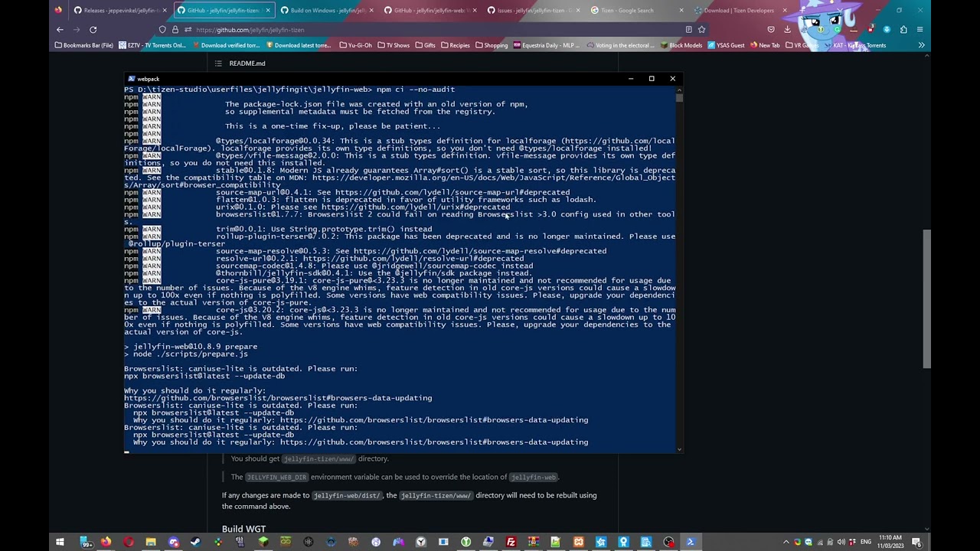Open the New Tab bookmark
Image resolution: width=980 pixels, height=551 pixels.
pos(764,45)
